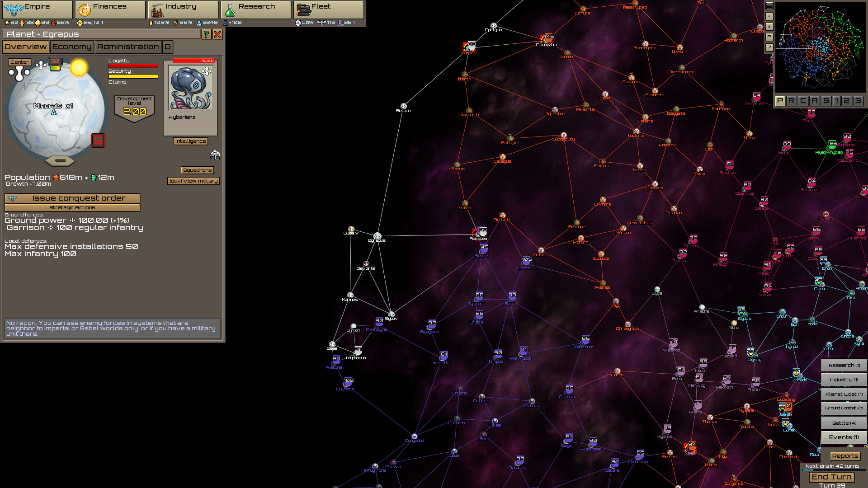Click the planet help question mark icon
Screen dimensions: 868x488
point(206,34)
